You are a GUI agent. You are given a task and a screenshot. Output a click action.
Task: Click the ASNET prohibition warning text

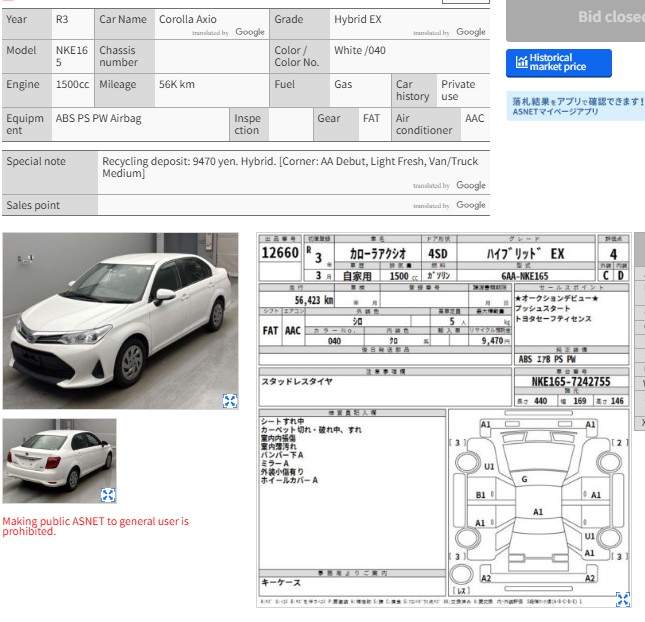95,526
